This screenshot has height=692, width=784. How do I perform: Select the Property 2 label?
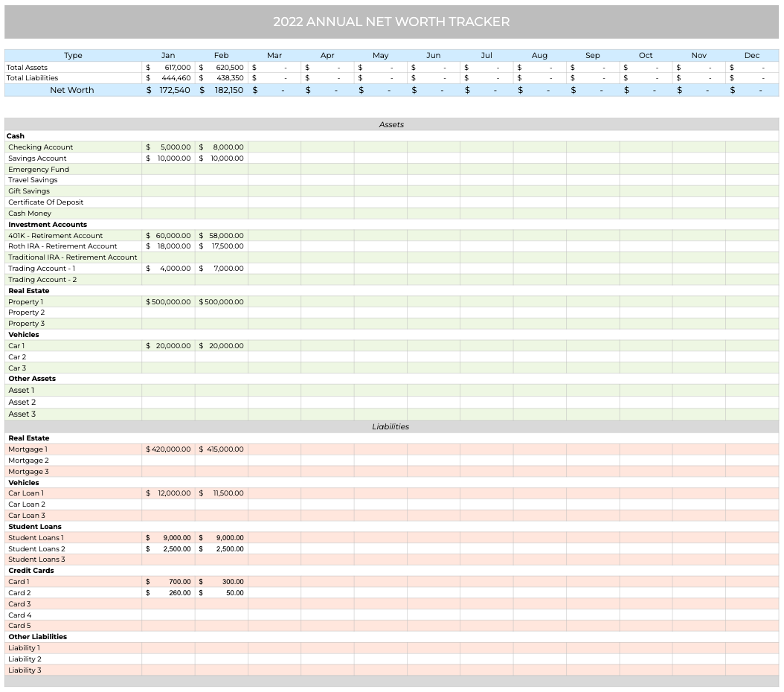click(x=27, y=313)
